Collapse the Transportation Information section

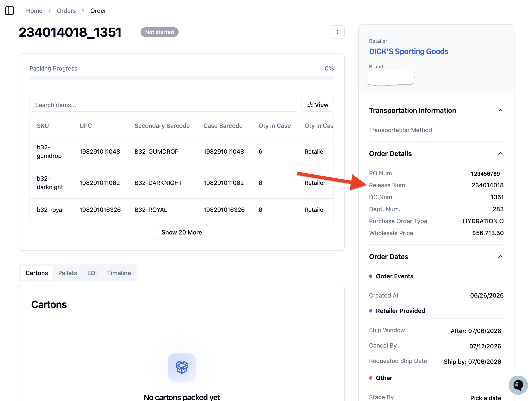point(500,111)
